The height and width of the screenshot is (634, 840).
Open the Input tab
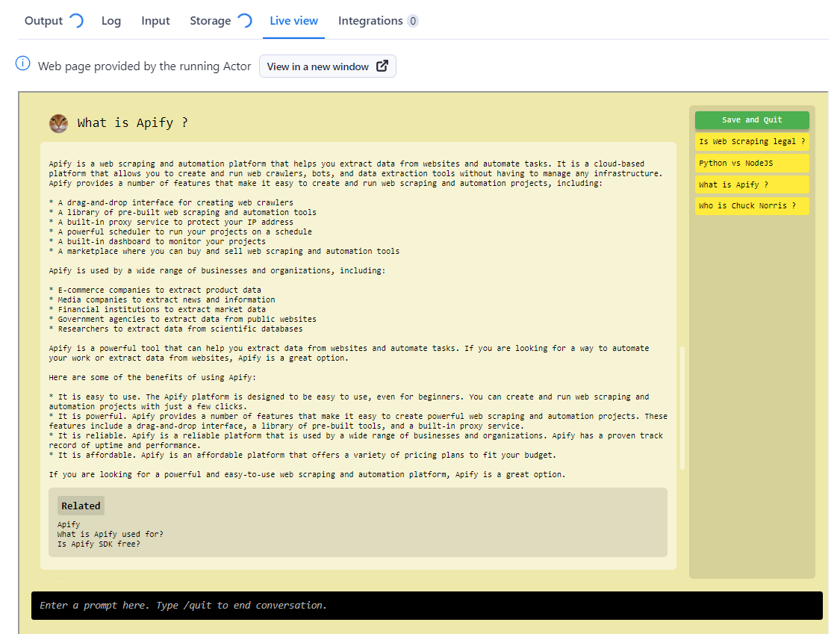click(155, 21)
